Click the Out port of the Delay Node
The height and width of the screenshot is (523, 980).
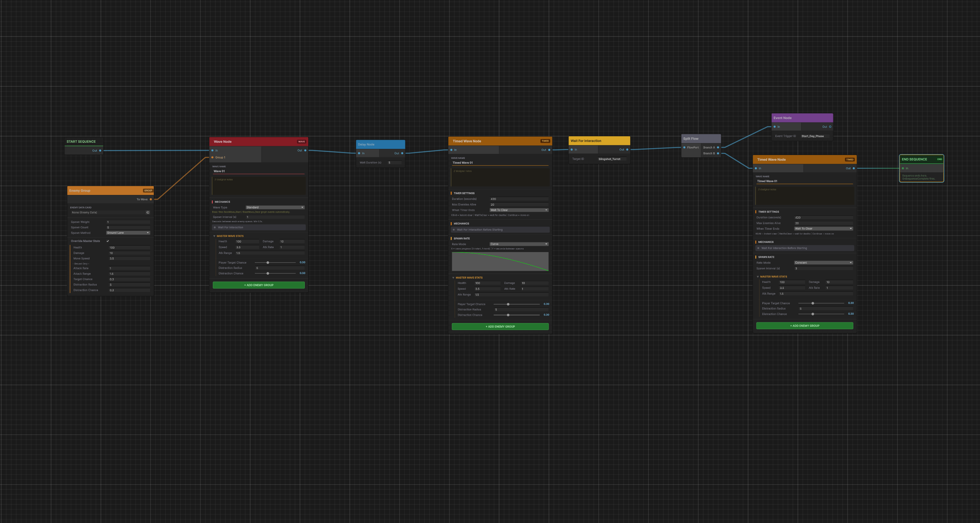click(402, 153)
